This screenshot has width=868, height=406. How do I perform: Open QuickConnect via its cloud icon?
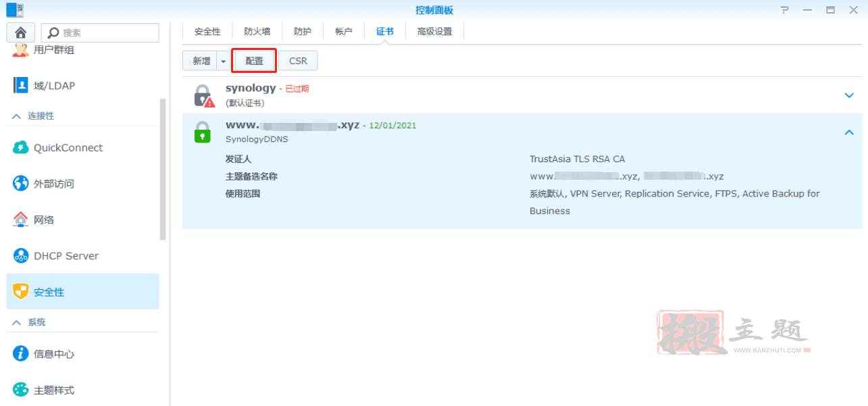[x=21, y=148]
